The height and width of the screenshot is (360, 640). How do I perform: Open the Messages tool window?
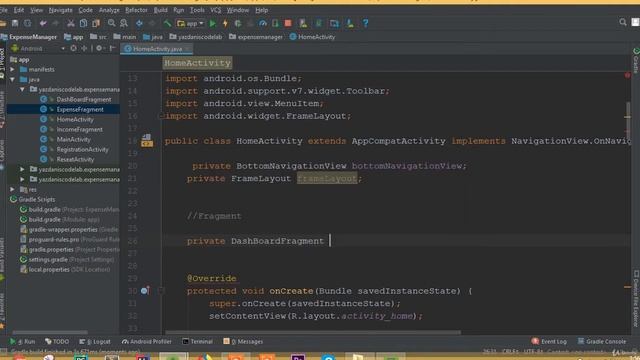tap(243, 341)
